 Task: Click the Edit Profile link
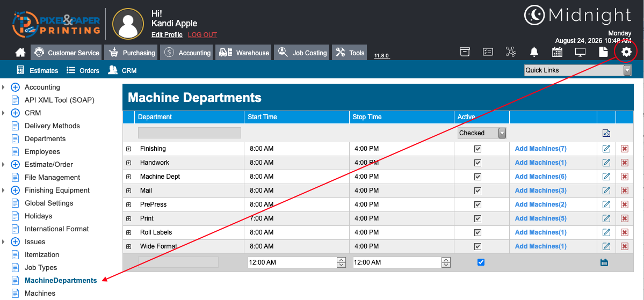click(167, 35)
